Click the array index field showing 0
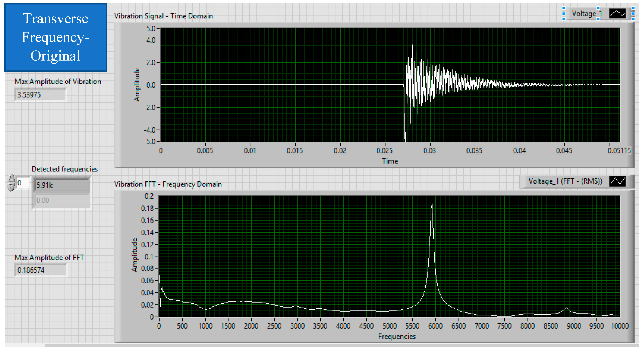Viewport: 644px width, 350px height. 22,183
